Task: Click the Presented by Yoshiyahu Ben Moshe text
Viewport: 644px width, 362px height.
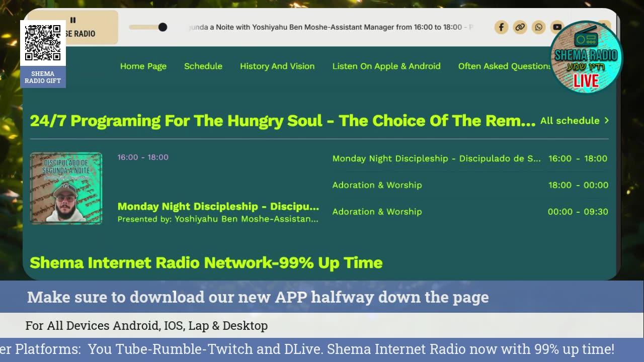Action: 218,219
